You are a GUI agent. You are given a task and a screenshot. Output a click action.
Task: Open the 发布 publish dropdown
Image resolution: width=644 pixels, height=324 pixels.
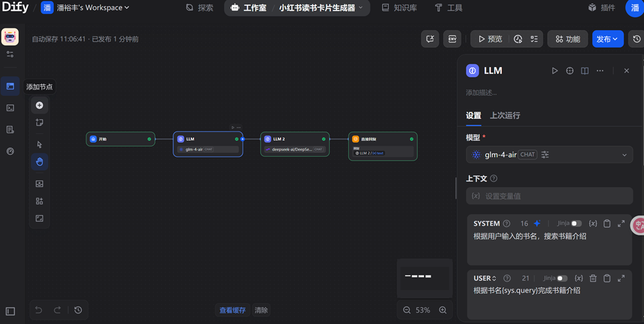[x=608, y=39]
